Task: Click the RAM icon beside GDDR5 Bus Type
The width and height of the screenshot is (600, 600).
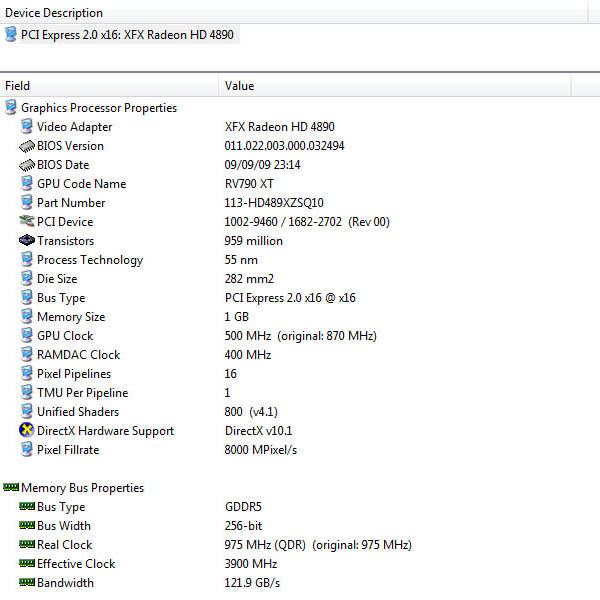Action: click(27, 506)
